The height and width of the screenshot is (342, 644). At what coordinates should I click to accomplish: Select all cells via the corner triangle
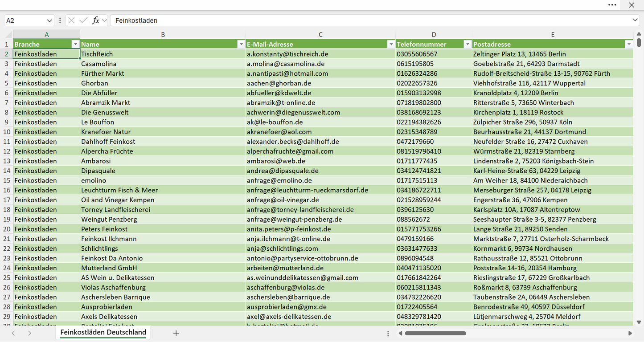8,35
